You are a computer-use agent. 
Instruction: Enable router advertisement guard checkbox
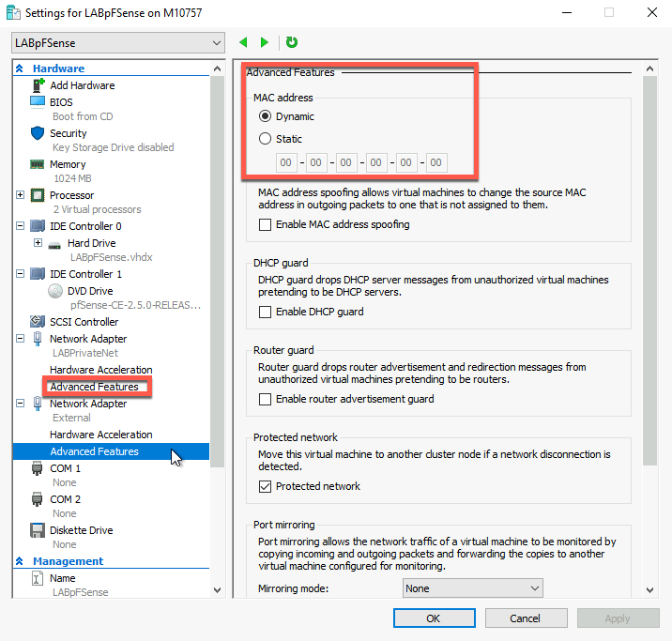coord(265,400)
